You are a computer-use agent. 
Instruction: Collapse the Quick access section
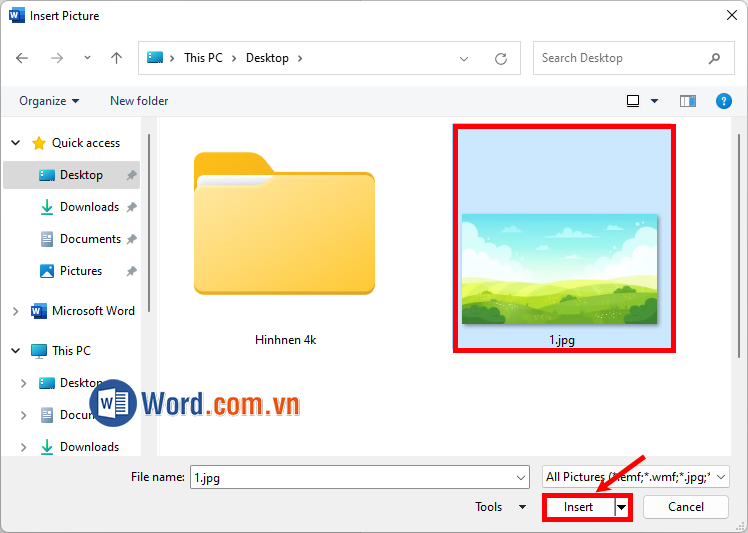point(16,143)
